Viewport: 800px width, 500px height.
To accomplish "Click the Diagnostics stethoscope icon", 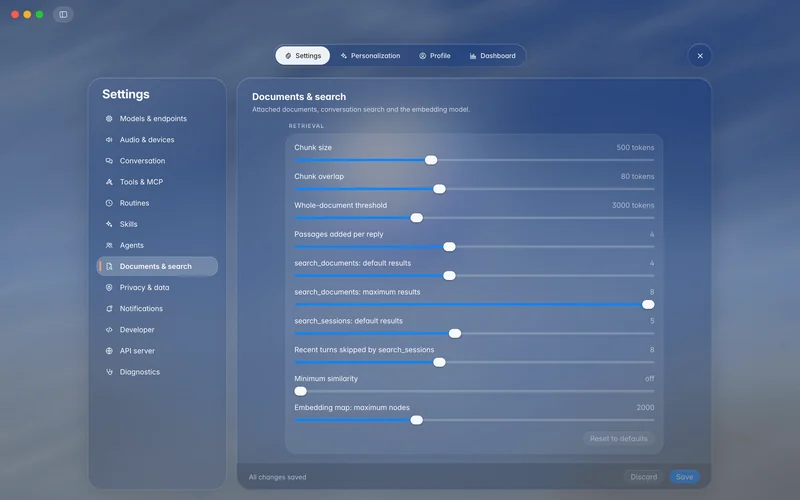I will pyautogui.click(x=109, y=372).
